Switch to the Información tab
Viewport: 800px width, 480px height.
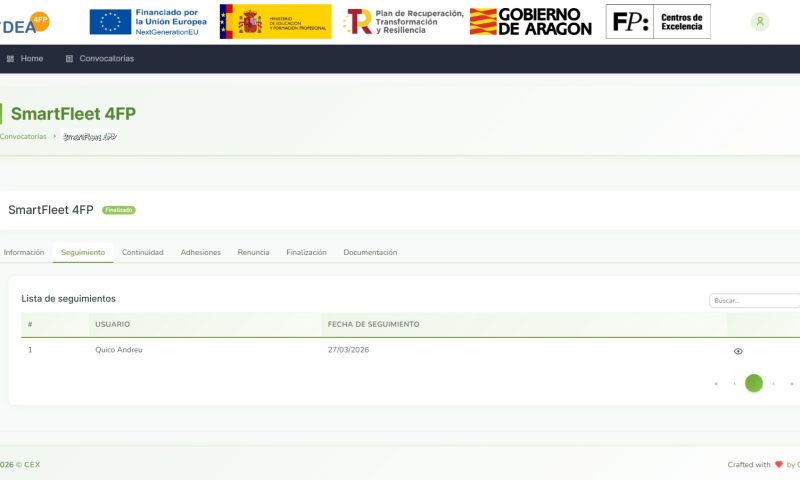[24, 252]
